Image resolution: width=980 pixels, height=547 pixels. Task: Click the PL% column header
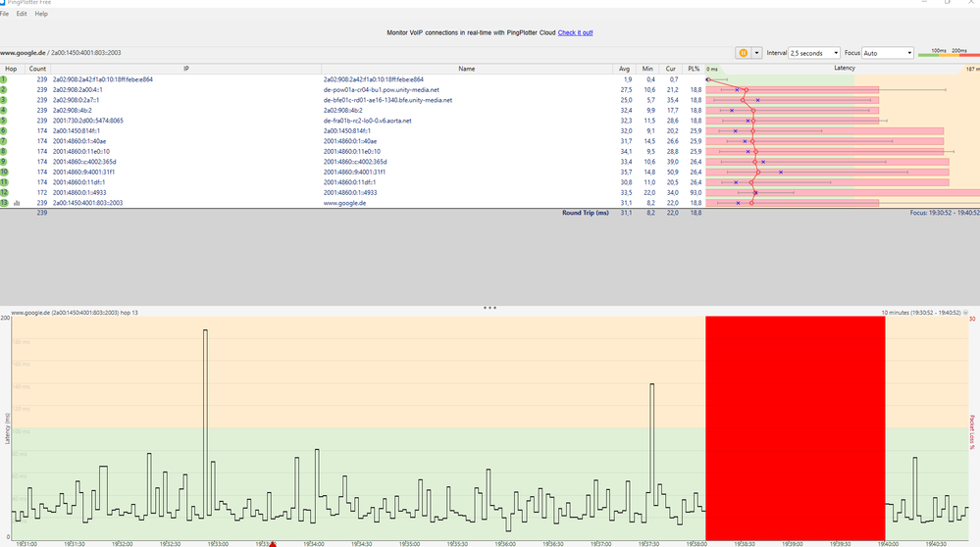click(x=694, y=69)
